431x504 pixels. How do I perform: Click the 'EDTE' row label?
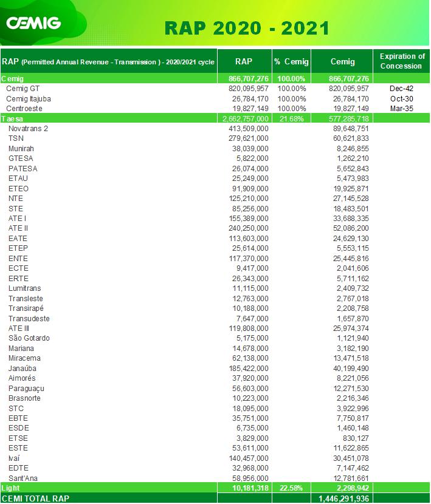18,468
